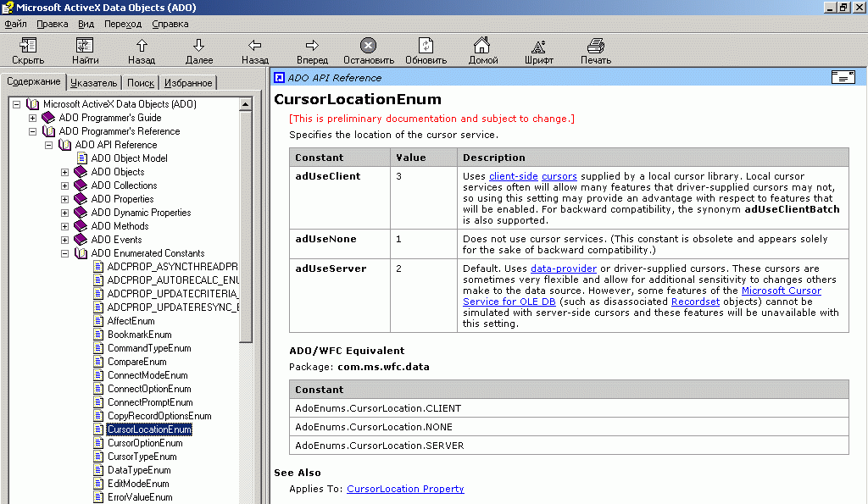Collapse the ADO Enumerated Constants node

tap(64, 253)
